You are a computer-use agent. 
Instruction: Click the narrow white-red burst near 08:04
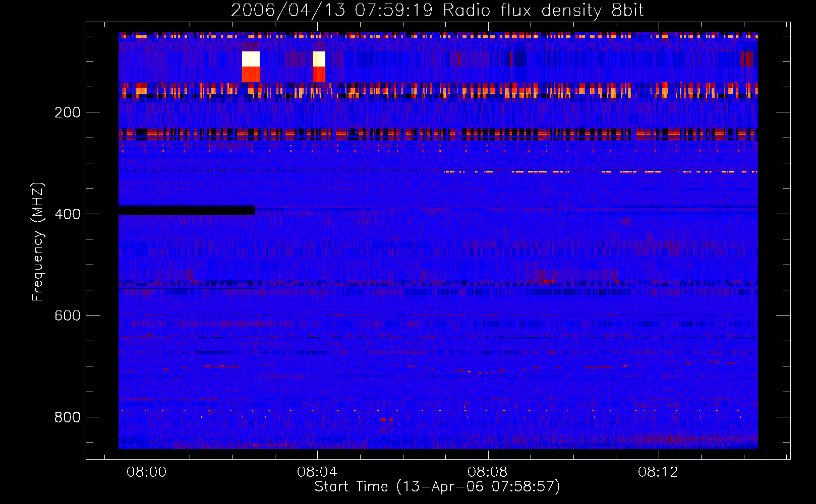click(319, 67)
